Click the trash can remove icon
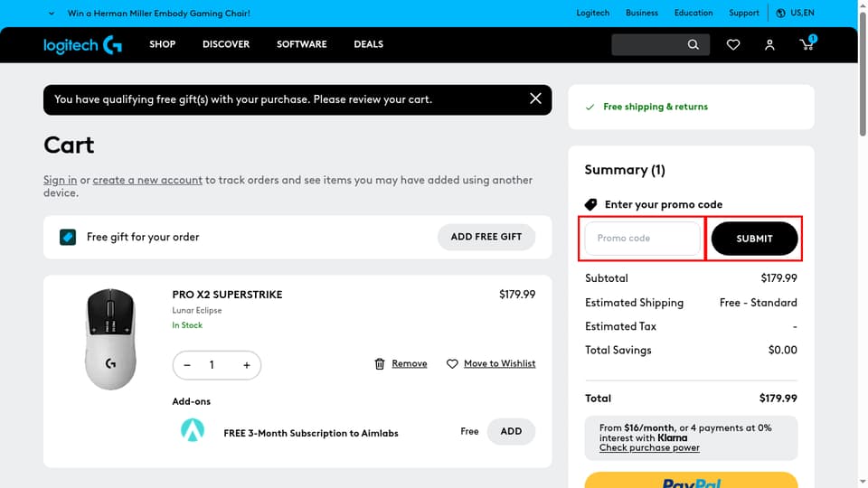Viewport: 868px width, 488px height. click(x=380, y=363)
